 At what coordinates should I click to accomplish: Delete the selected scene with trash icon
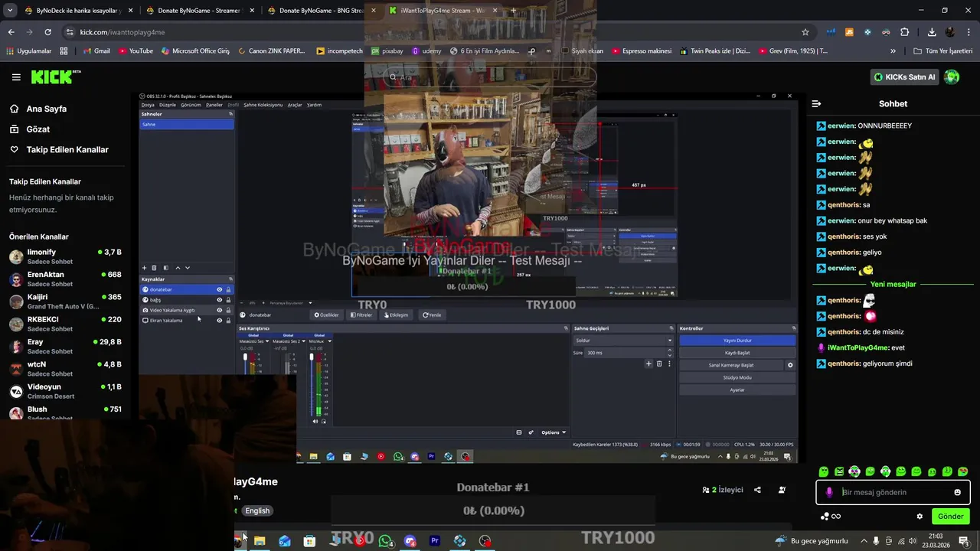(x=154, y=268)
